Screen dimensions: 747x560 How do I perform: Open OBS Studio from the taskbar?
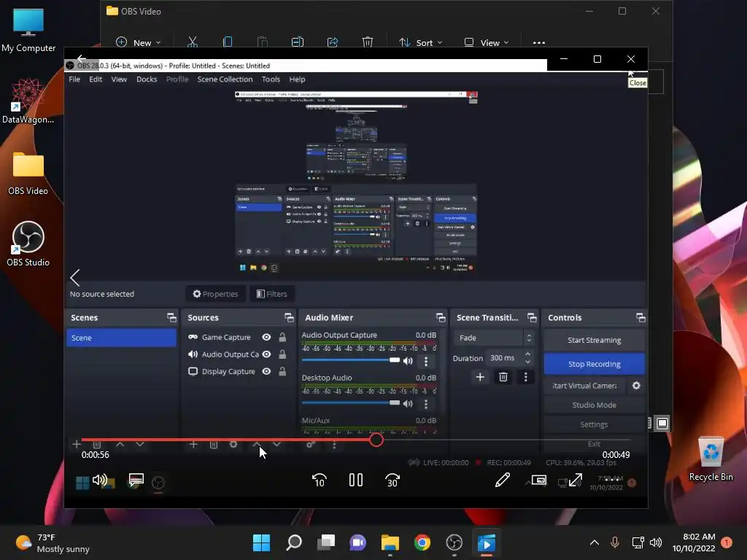[454, 542]
